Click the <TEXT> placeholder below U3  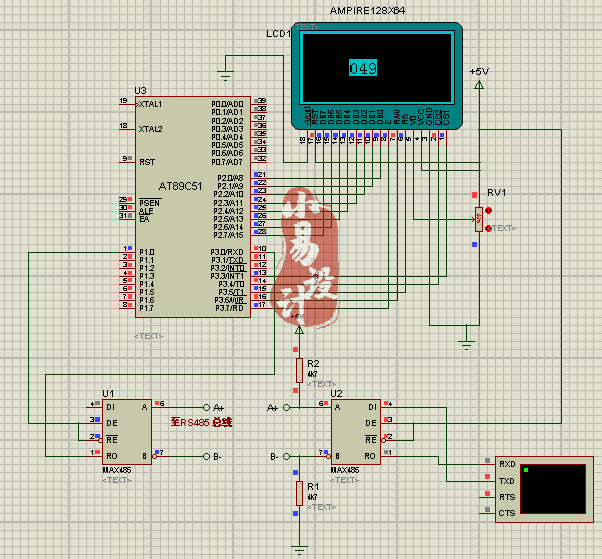tap(148, 336)
